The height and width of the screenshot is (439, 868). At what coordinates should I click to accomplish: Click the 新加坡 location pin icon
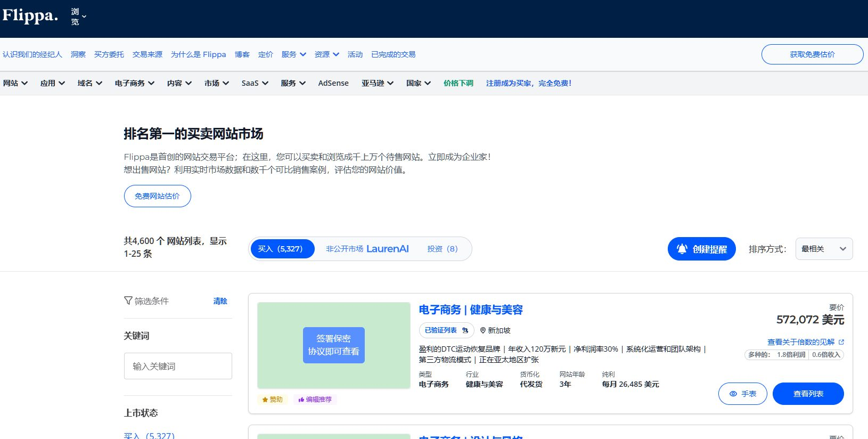pos(483,330)
